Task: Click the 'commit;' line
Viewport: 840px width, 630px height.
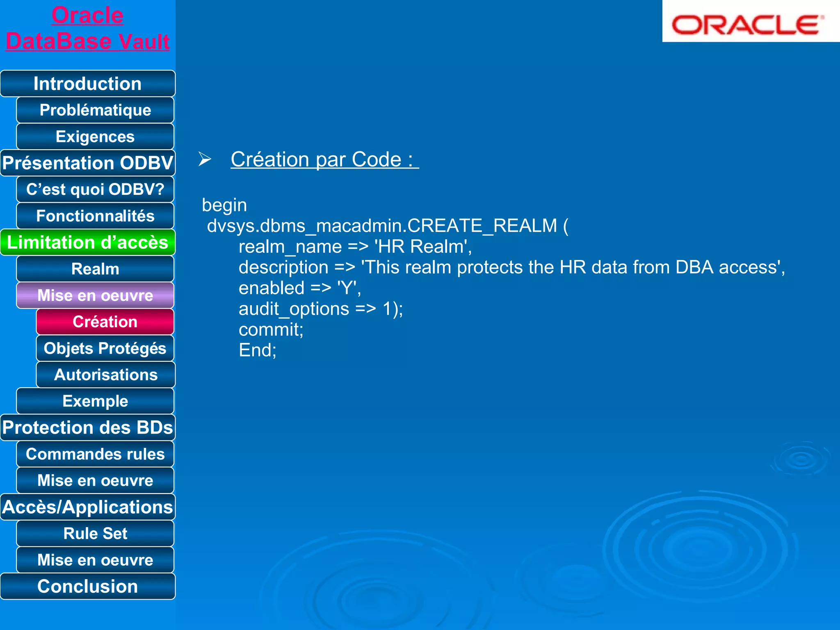Action: [x=271, y=330]
